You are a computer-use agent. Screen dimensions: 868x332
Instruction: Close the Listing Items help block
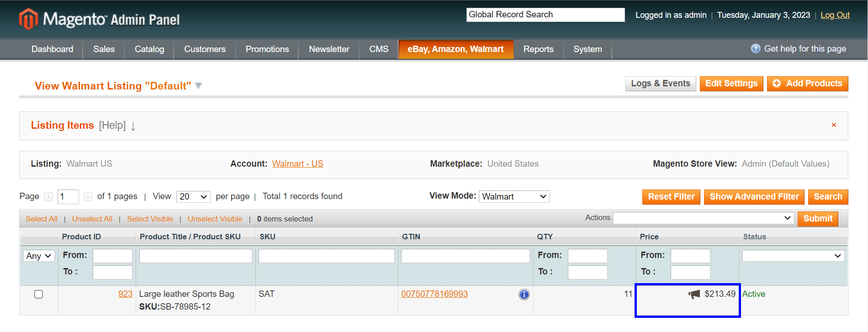(834, 125)
